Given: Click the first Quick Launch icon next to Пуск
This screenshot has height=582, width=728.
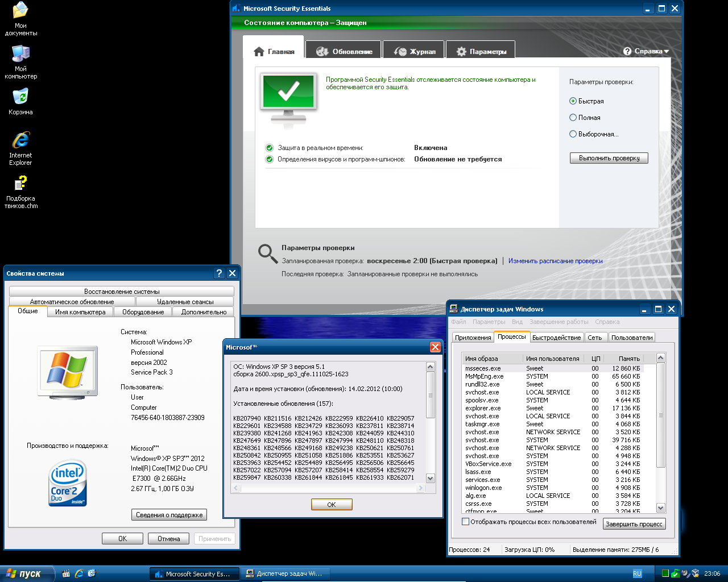Looking at the screenshot, I should [x=66, y=573].
